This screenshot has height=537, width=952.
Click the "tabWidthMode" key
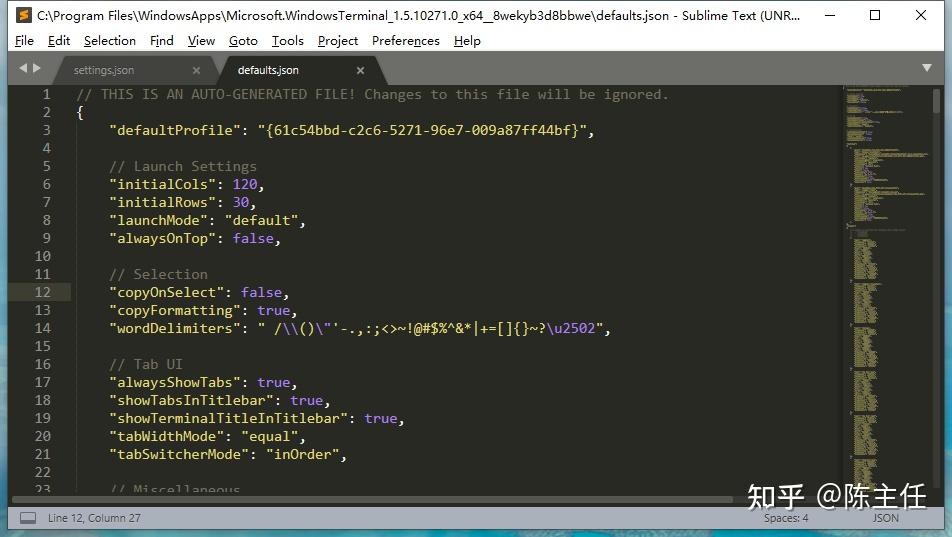pyautogui.click(x=166, y=436)
